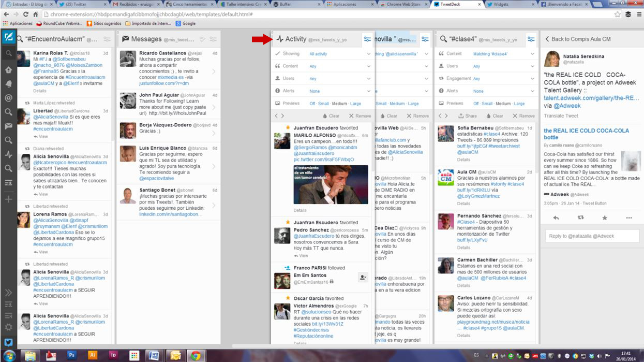Screen dimensions: 644x362
Task: Set Activity previews to Large
Action: pyautogui.click(x=355, y=104)
